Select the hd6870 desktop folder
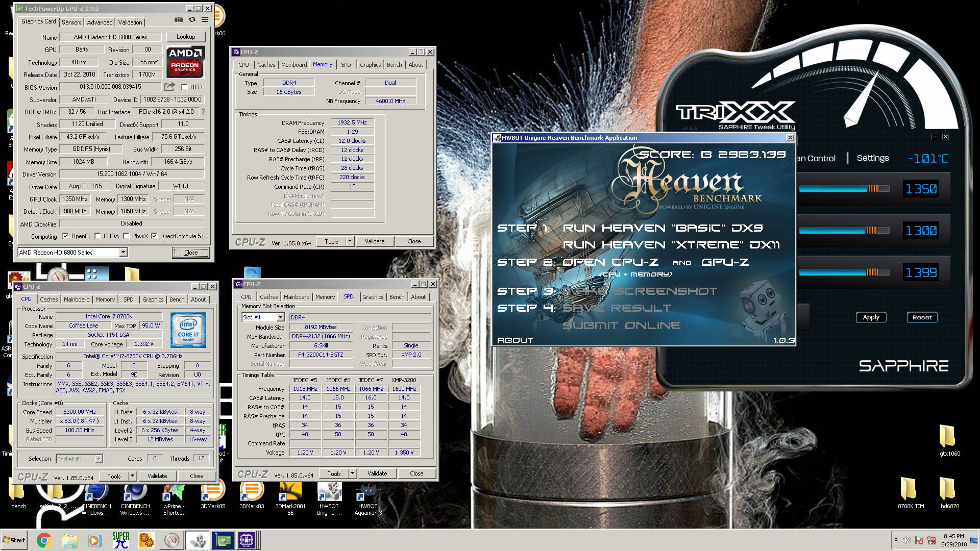Viewport: 980px width, 551px height. coord(949,494)
